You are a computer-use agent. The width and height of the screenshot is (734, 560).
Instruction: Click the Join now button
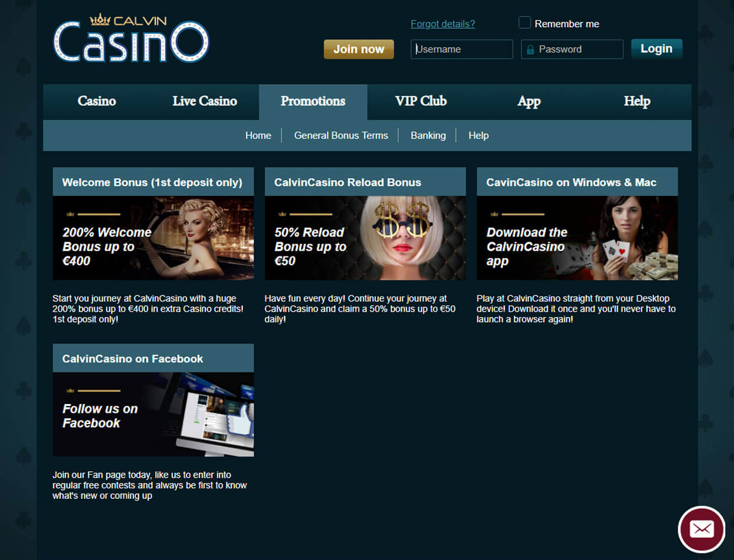point(359,49)
